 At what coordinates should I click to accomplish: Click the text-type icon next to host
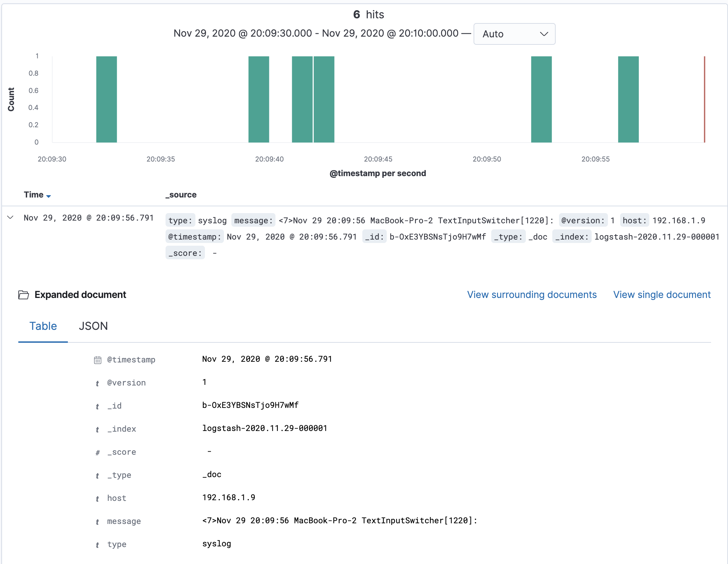point(97,499)
